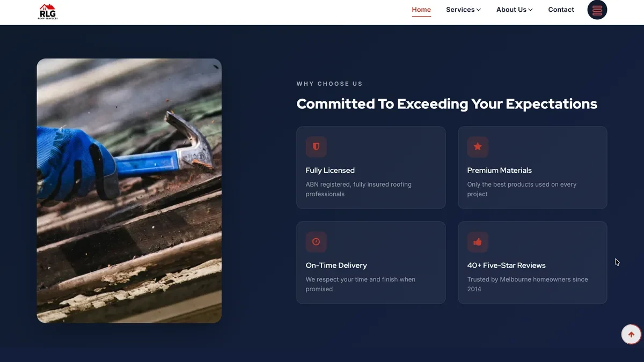Go to the Home page
Image resolution: width=644 pixels, height=362 pixels.
421,10
